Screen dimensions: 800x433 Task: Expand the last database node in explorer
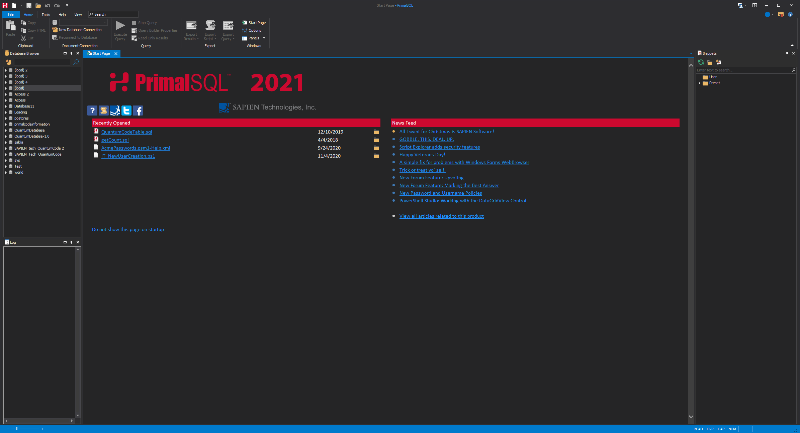[x=8, y=173]
